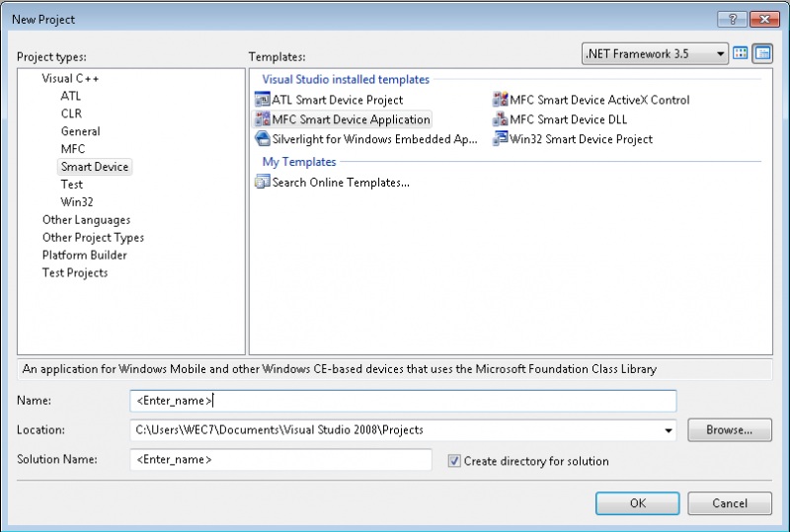Open the dialog Help question mark
This screenshot has width=790, height=532.
pos(733,19)
